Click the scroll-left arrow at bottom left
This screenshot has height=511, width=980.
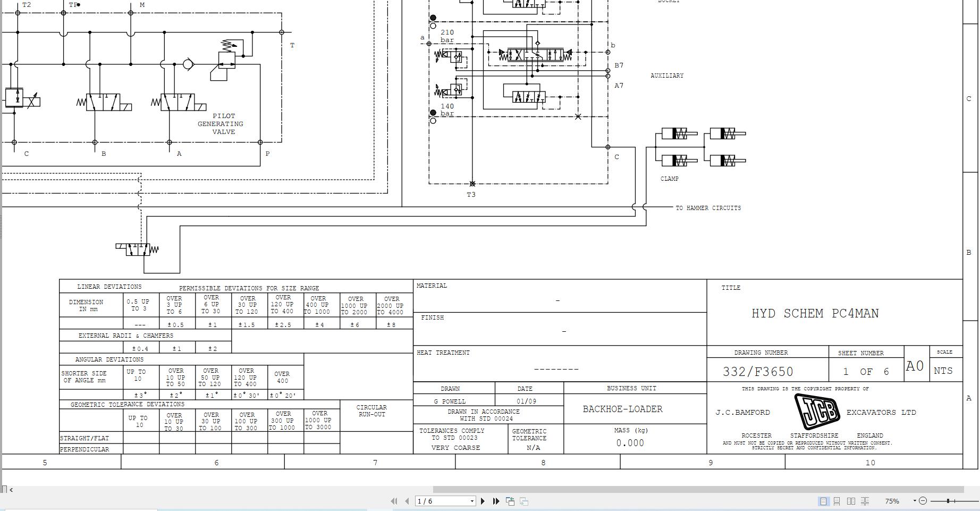coord(11,490)
